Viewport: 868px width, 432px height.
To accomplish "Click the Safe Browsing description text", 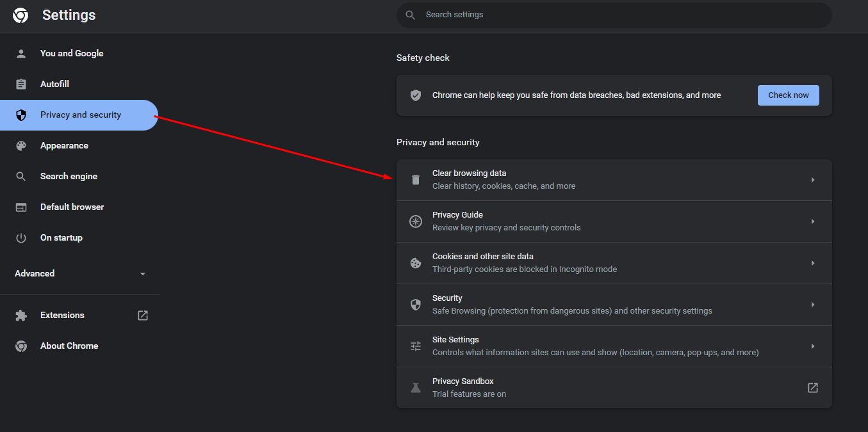I will (573, 311).
